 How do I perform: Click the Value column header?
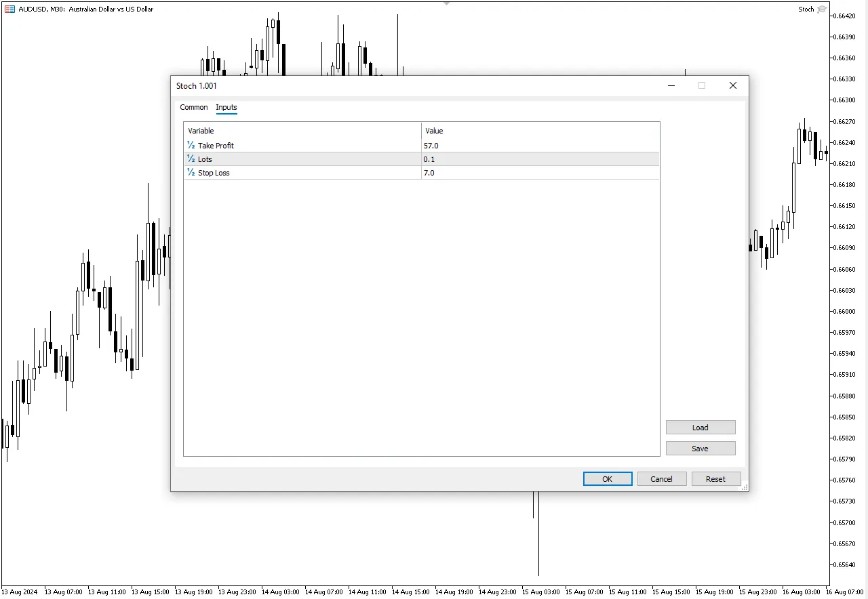point(434,130)
